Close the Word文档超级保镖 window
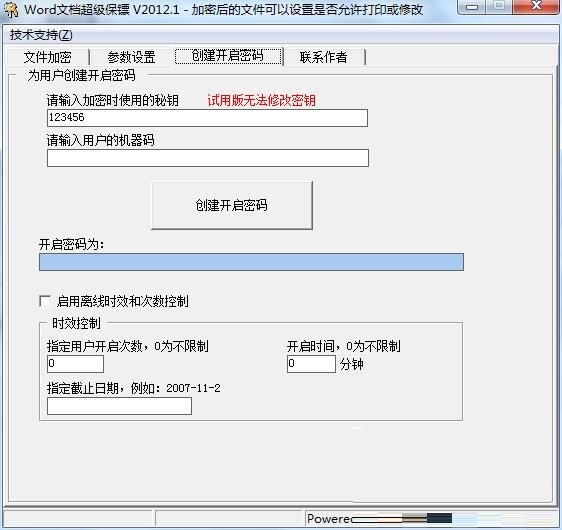 536,7
